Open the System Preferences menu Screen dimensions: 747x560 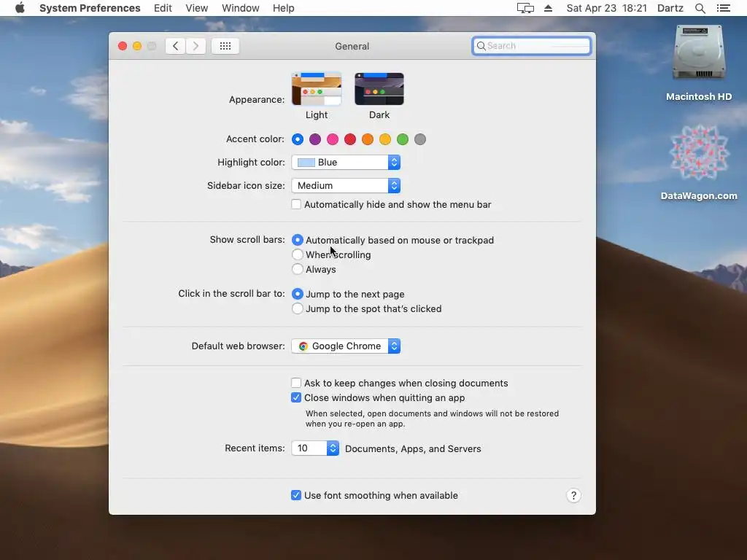pyautogui.click(x=90, y=8)
